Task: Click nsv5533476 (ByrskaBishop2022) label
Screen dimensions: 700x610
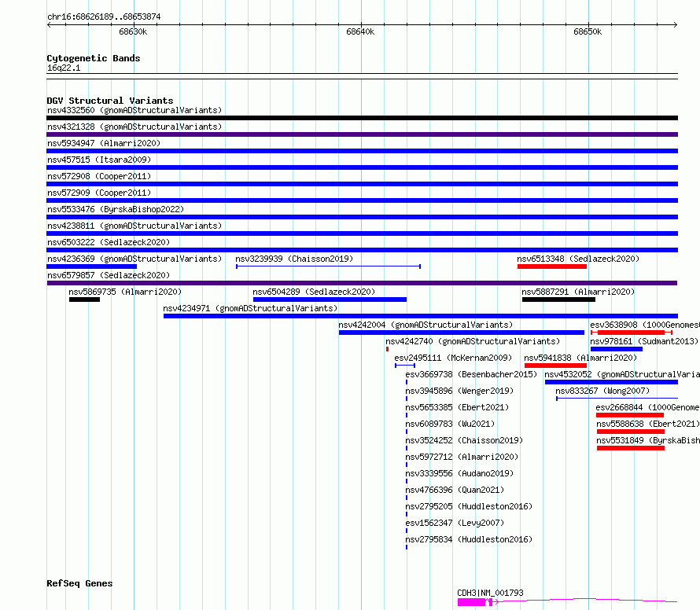Action: click(116, 209)
